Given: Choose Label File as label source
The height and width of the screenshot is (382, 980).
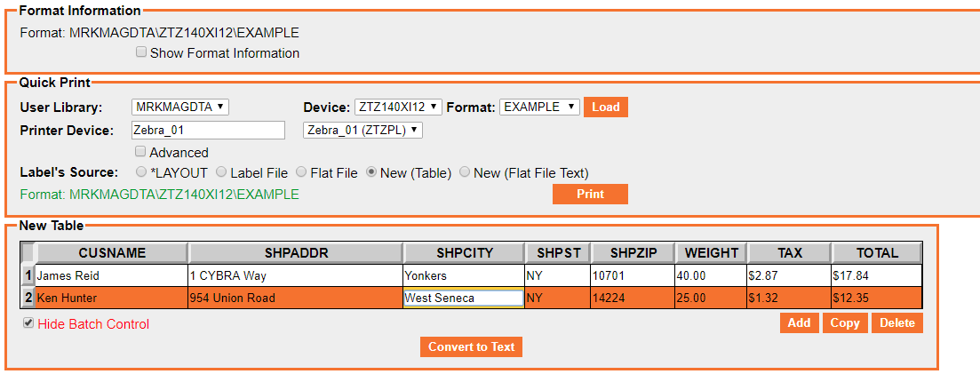Looking at the screenshot, I should tap(221, 172).
